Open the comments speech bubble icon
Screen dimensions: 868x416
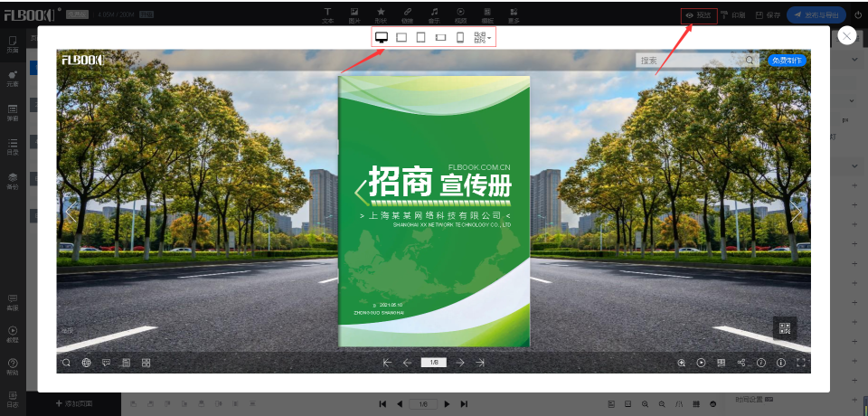[107, 363]
